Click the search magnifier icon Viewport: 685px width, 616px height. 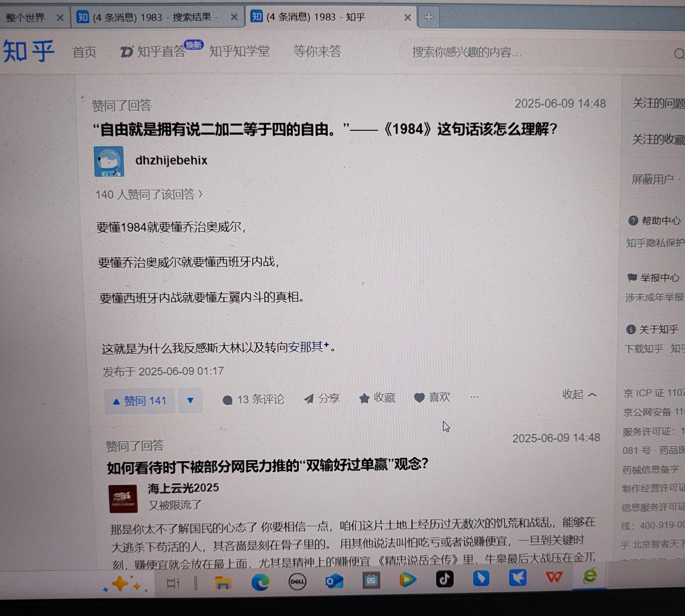point(679,54)
